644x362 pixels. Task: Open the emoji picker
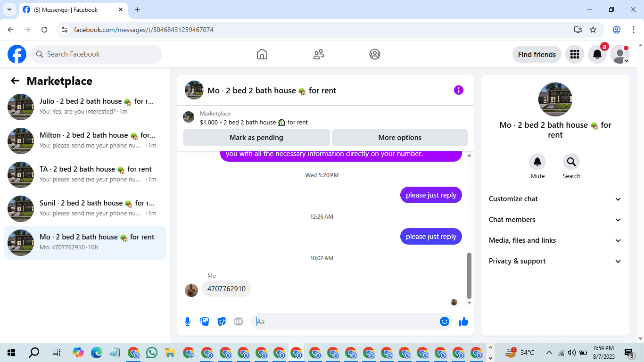[x=445, y=321]
